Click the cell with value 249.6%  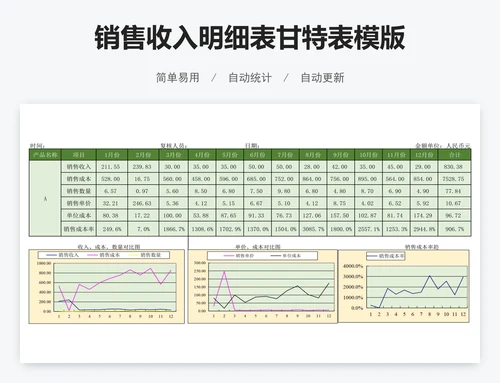[112, 229]
